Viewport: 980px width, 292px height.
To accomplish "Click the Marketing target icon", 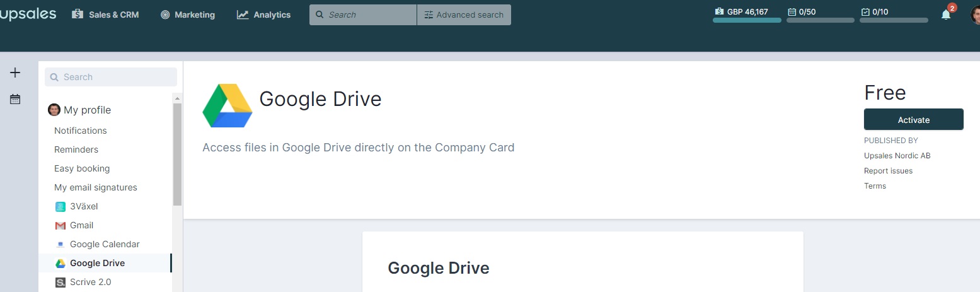I will (x=165, y=15).
